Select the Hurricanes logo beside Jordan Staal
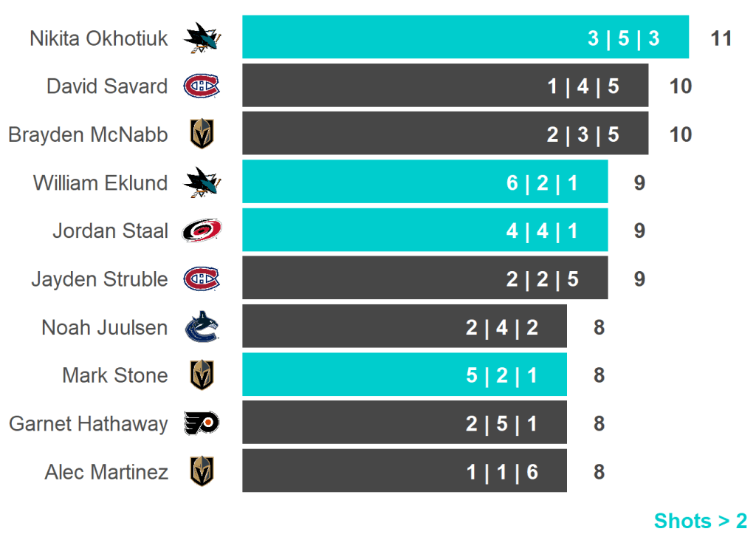 [202, 231]
